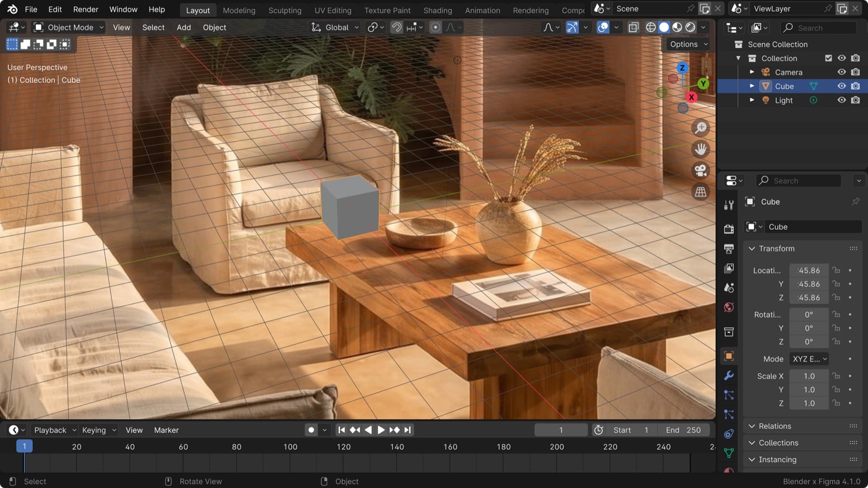Click the timeline playhead at frame 1
The image size is (868, 488).
click(x=25, y=447)
